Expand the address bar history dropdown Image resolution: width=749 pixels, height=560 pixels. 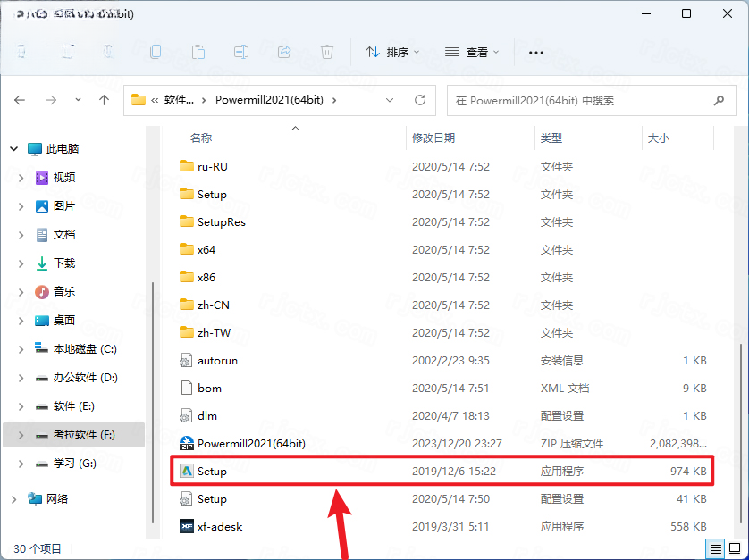(390, 100)
